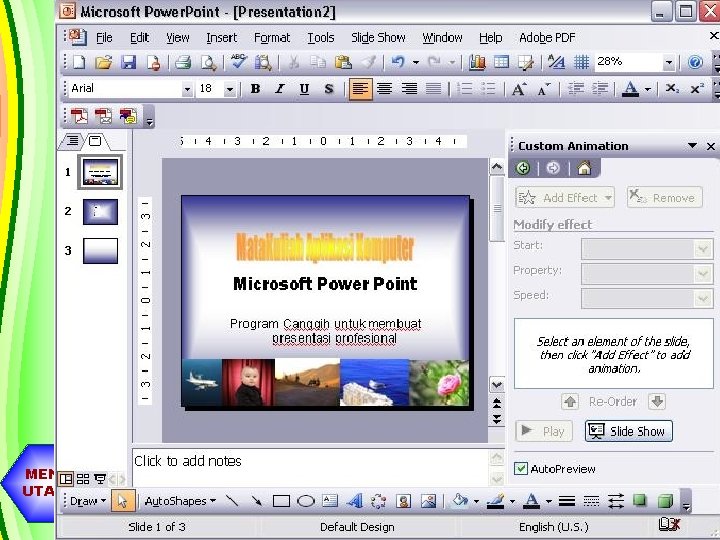The height and width of the screenshot is (540, 720).
Task: Switch to Slide Sorter View button
Action: click(x=83, y=479)
